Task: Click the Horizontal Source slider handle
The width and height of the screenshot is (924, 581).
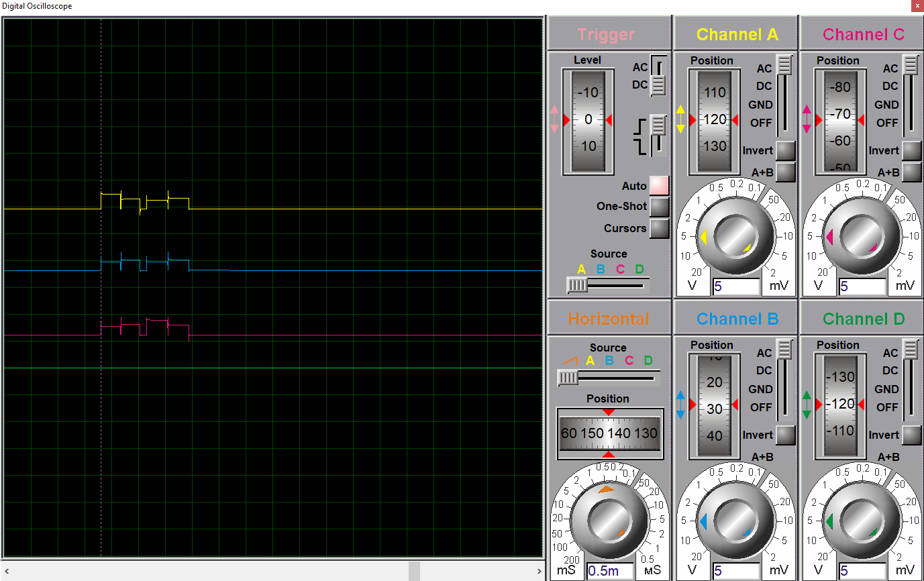Action: tap(568, 378)
